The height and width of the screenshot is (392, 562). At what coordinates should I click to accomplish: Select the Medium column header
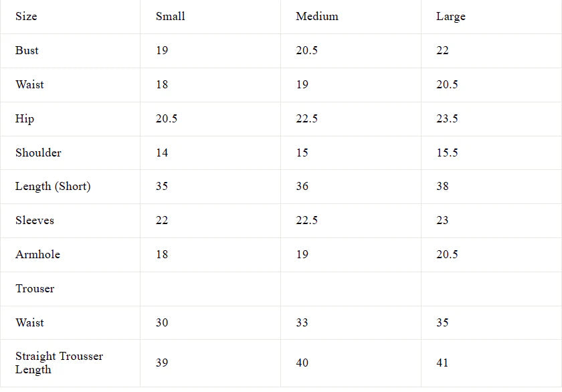click(317, 17)
